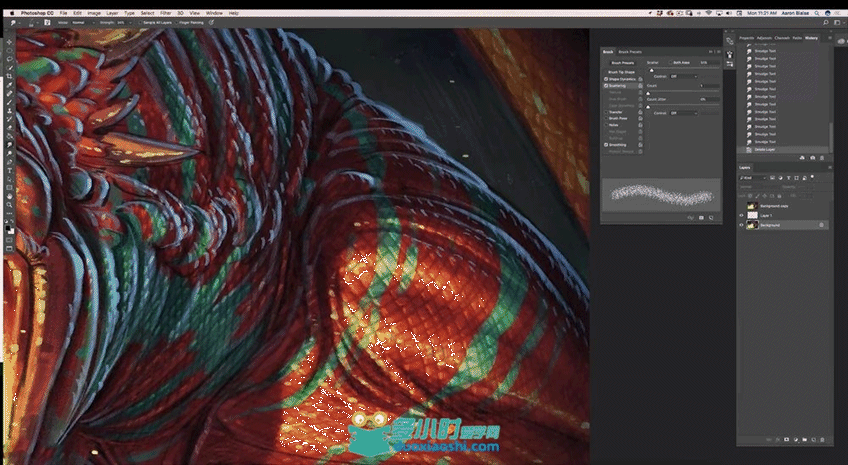Image resolution: width=848 pixels, height=465 pixels.
Task: Open Strength dropdown arrow
Action: point(130,23)
